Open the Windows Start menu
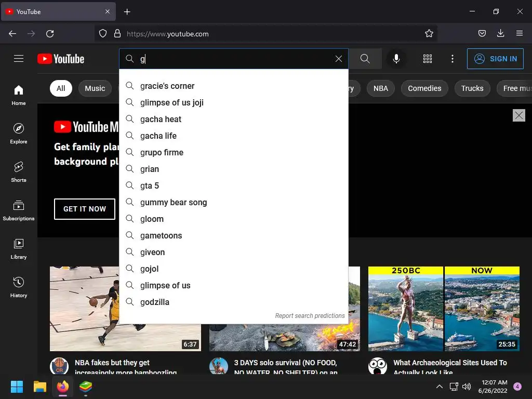The image size is (532, 399). pos(17,387)
